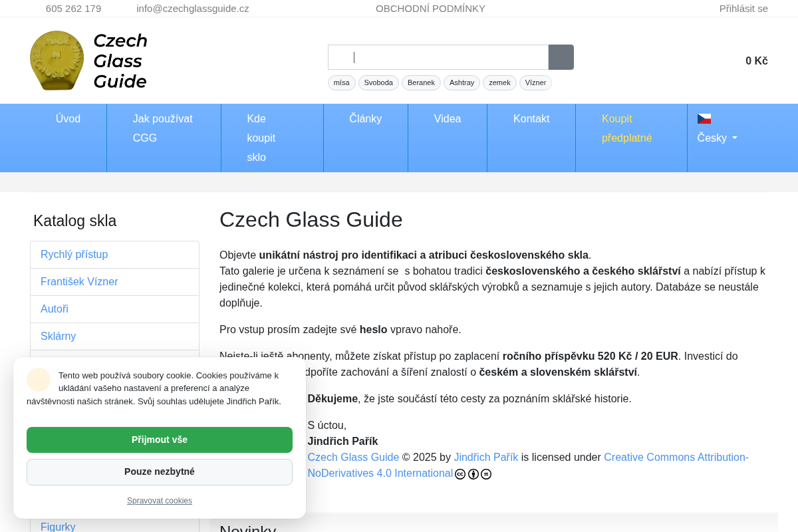Open František Vízner catalog category
Screen dimensions: 798x532
pyautogui.click(x=114, y=282)
